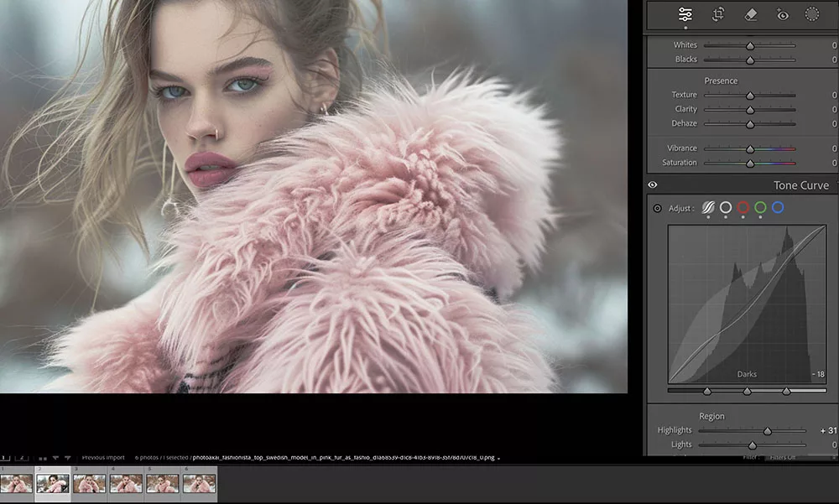
Task: Select the first filmstrip thumbnail
Action: 16,484
